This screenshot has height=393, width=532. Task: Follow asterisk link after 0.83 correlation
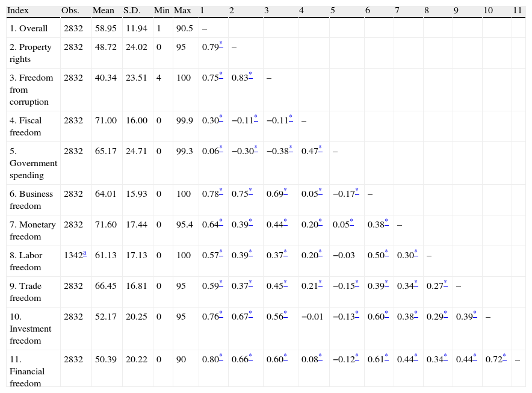pos(250,75)
